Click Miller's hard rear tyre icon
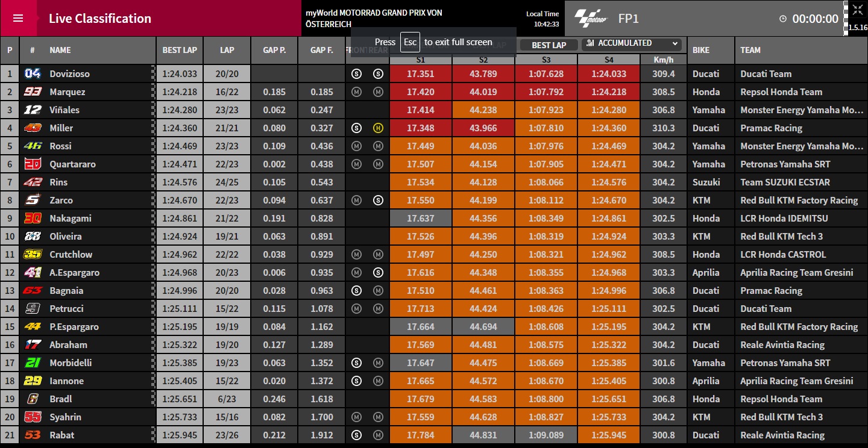 [x=378, y=128]
